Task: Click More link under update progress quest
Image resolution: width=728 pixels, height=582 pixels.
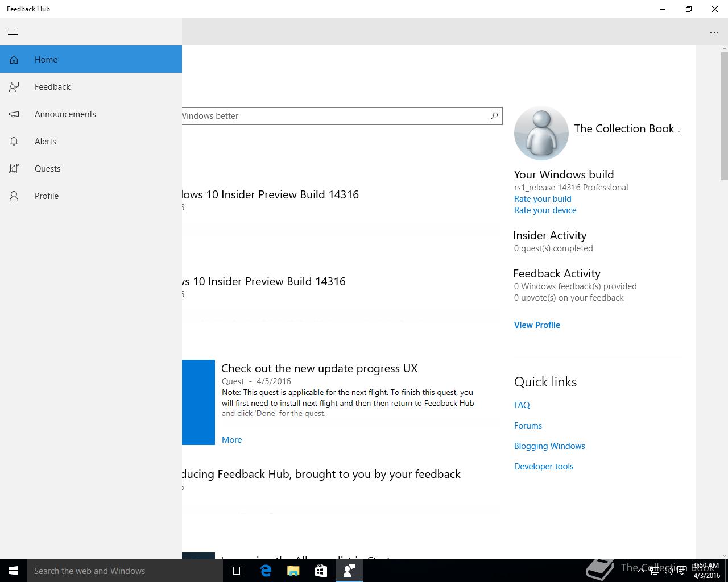Action: 231,440
